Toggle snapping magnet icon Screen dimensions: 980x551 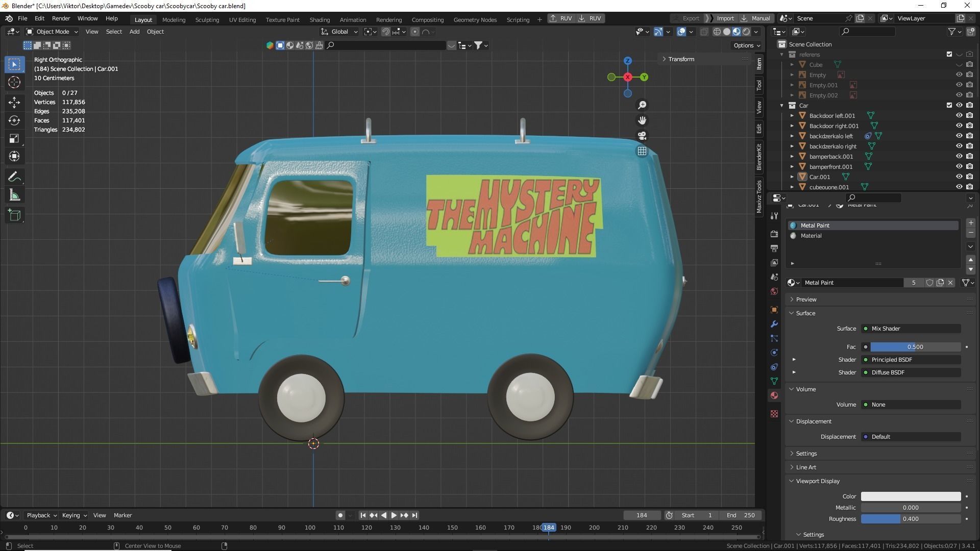coord(386,32)
